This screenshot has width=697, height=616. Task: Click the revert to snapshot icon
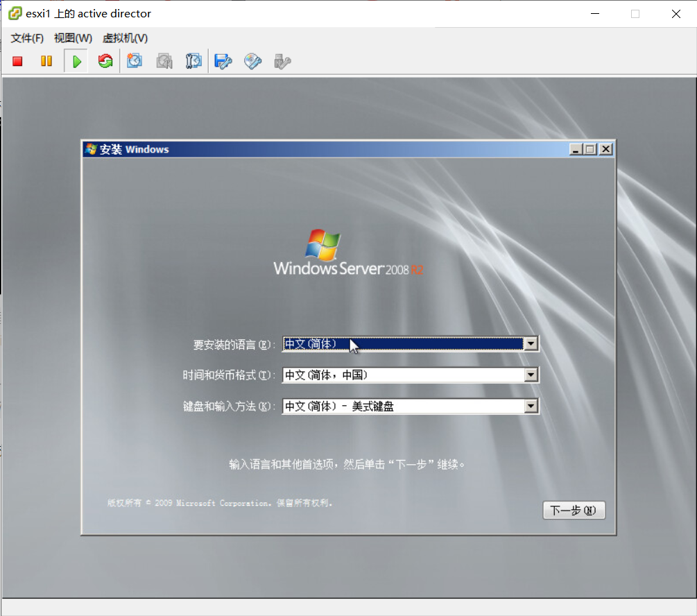click(x=164, y=61)
